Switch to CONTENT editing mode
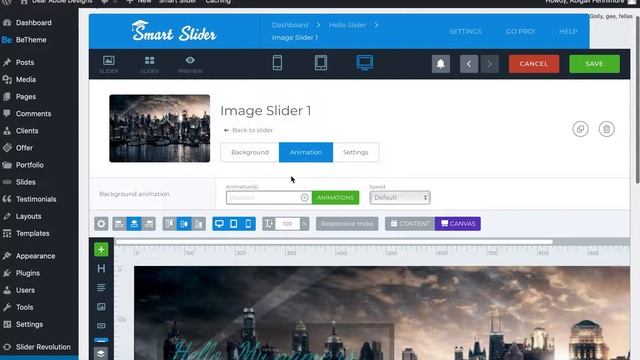This screenshot has width=640, height=360. [410, 224]
